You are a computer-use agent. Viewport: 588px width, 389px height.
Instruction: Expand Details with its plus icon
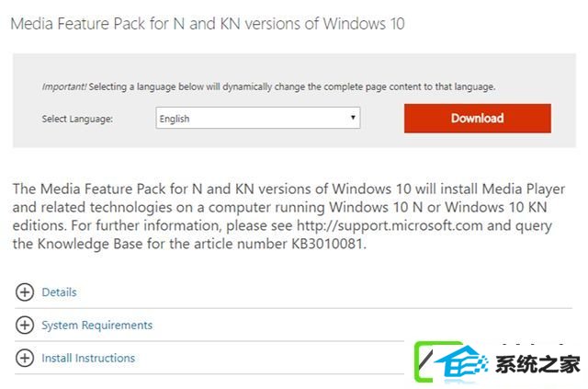point(25,292)
